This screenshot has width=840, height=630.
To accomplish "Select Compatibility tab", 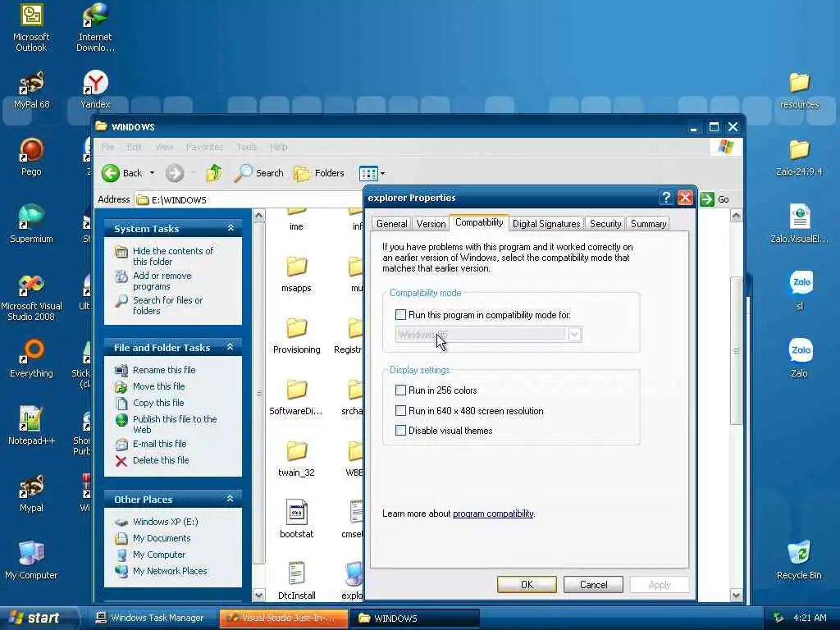I will point(479,222).
